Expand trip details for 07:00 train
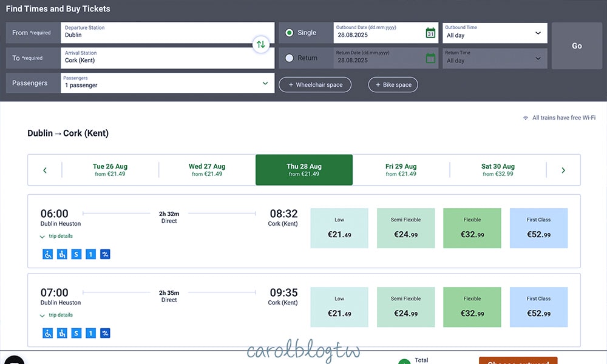607x364 pixels. click(x=56, y=315)
